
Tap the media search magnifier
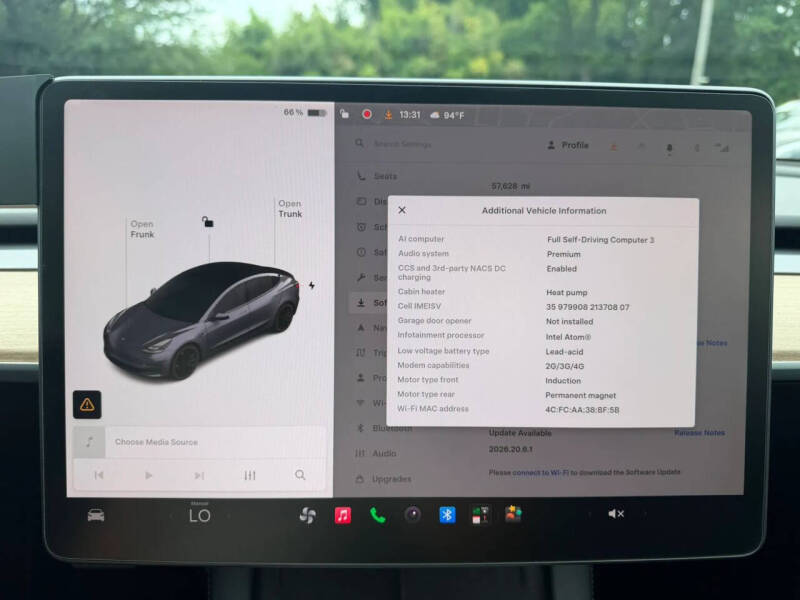pos(300,475)
